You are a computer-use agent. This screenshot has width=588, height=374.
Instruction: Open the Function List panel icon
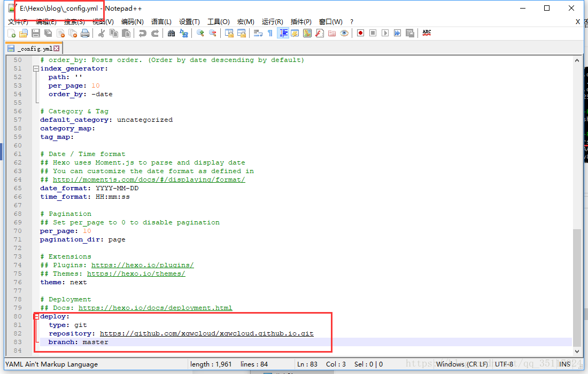pos(320,33)
